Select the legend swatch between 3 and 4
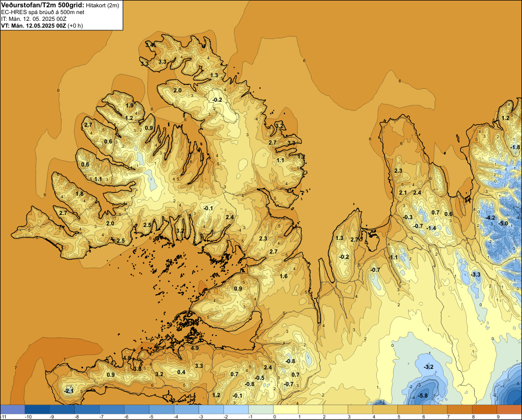 point(361,410)
